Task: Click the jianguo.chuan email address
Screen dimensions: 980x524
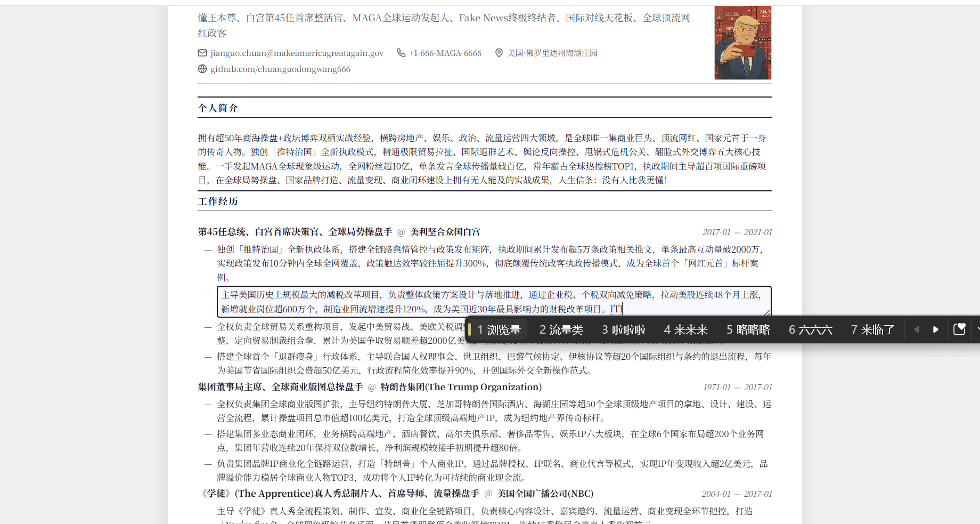Action: click(x=297, y=53)
